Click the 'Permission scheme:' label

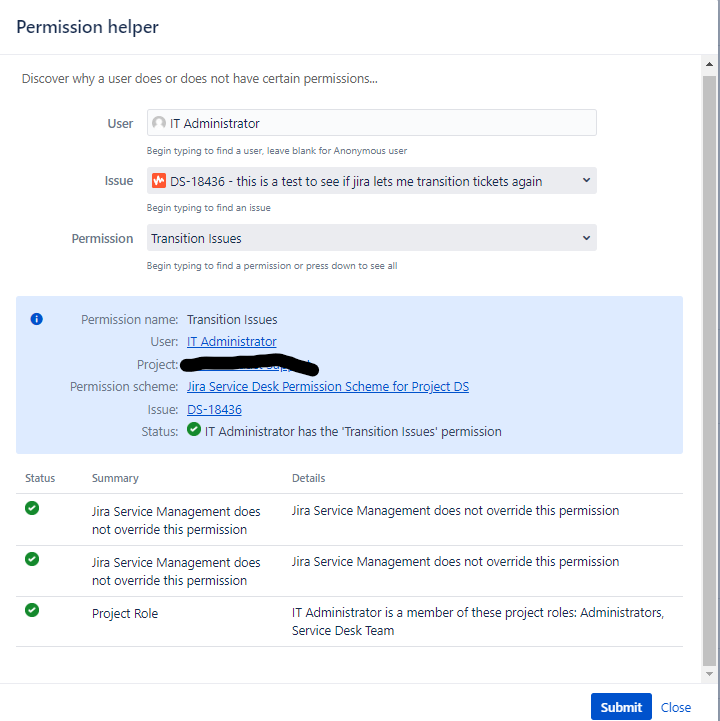[124, 387]
